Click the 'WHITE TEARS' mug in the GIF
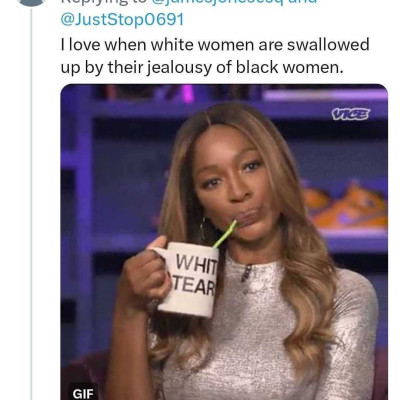Image resolution: width=400 pixels, height=400 pixels. coord(189,279)
